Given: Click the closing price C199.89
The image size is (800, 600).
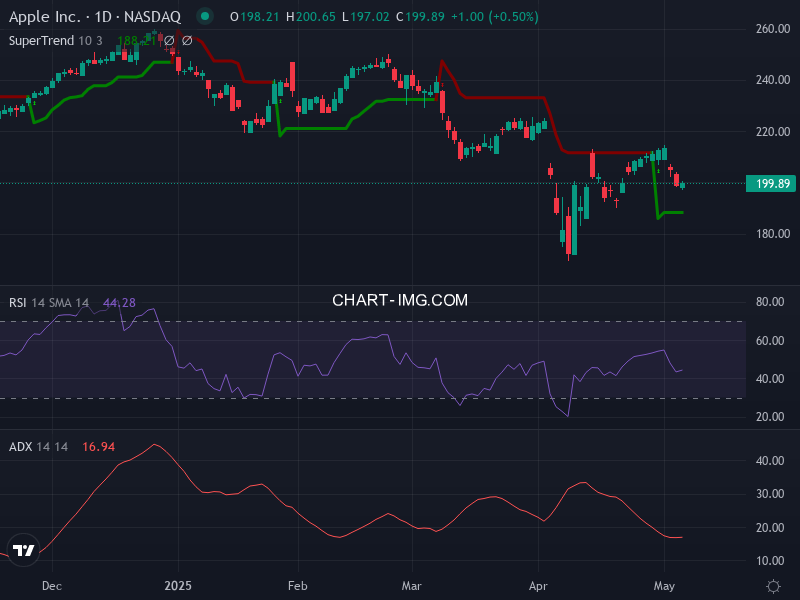Looking at the screenshot, I should [420, 17].
